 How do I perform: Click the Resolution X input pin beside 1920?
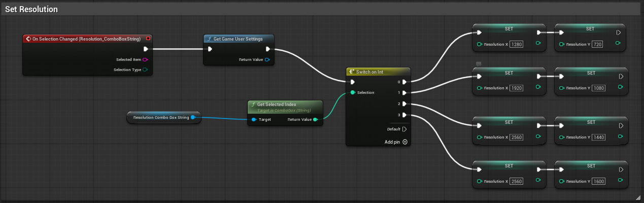point(479,88)
